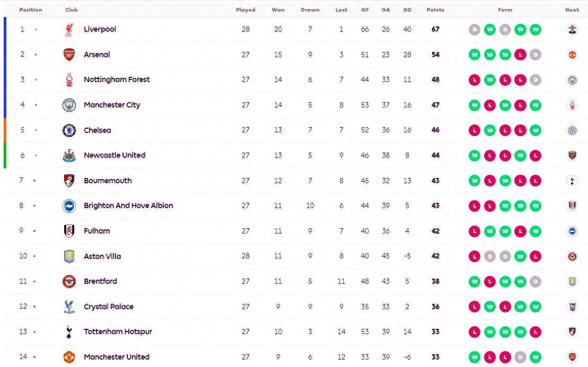Open the Tottenham Hotspur club name link
Image resolution: width=588 pixels, height=367 pixels.
pyautogui.click(x=118, y=332)
